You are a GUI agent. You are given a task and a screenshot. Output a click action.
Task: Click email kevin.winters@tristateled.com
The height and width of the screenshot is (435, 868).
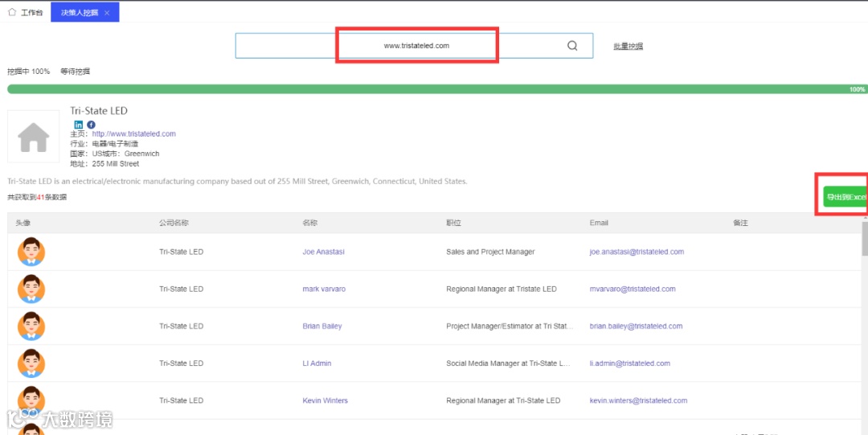[x=638, y=400]
